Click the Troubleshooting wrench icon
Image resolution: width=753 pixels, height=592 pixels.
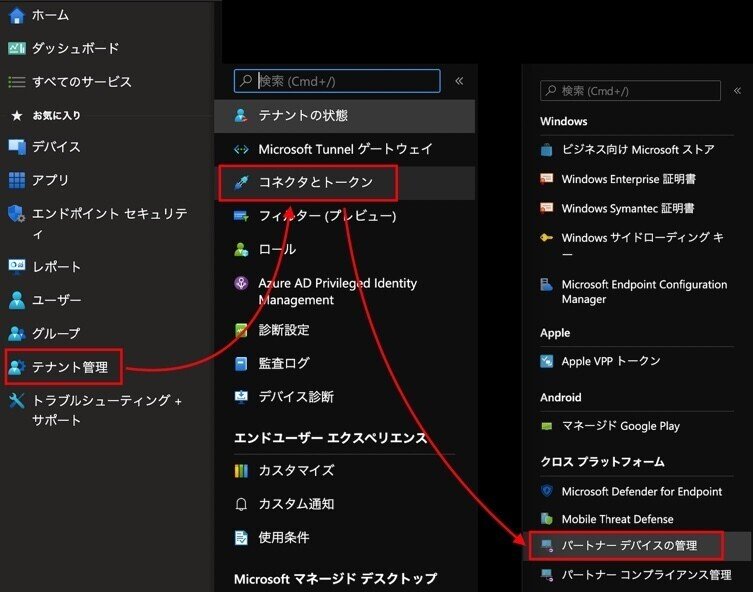[x=17, y=400]
